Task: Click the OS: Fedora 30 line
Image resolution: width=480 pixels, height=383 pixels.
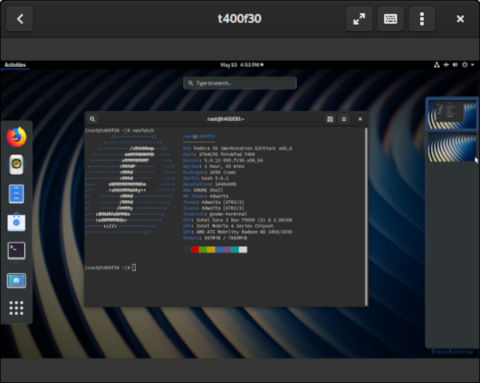Action: [238, 148]
